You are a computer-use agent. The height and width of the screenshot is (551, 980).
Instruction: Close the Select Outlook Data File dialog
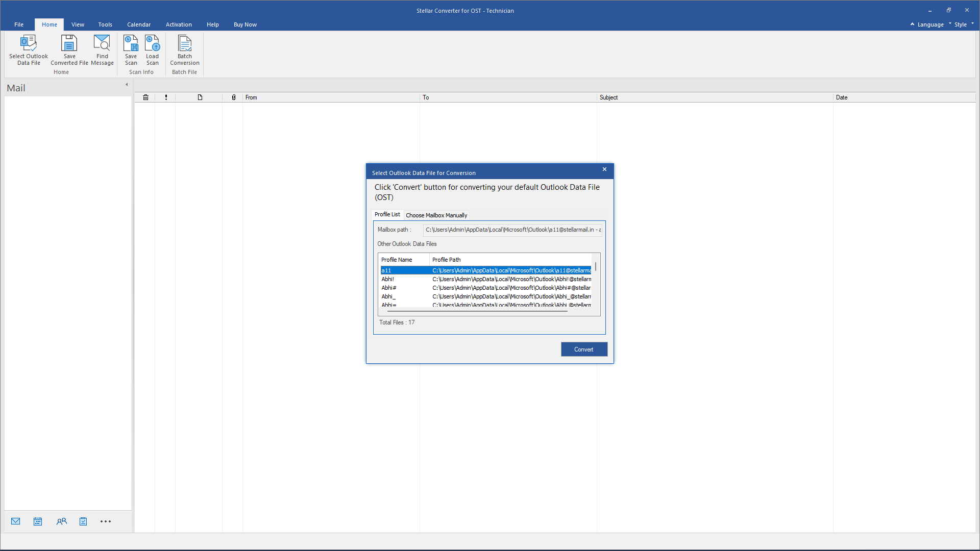click(x=604, y=169)
